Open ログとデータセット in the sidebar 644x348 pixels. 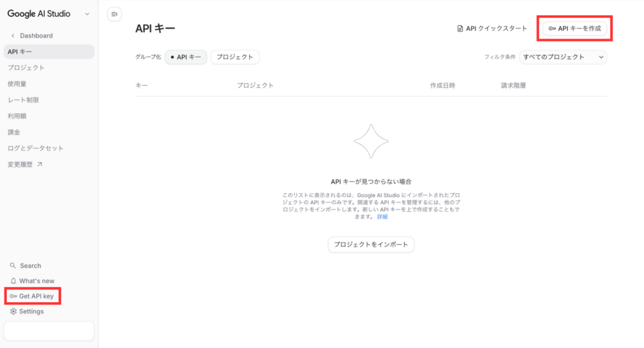tap(35, 148)
